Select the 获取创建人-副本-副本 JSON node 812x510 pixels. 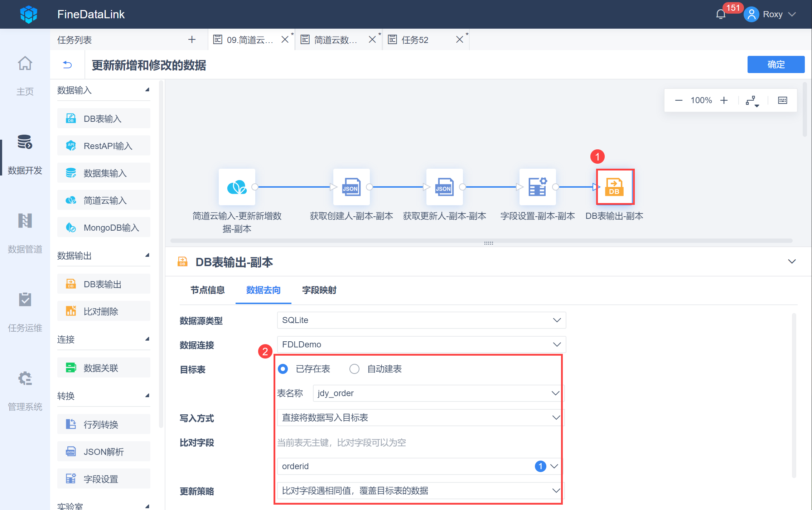click(x=352, y=187)
